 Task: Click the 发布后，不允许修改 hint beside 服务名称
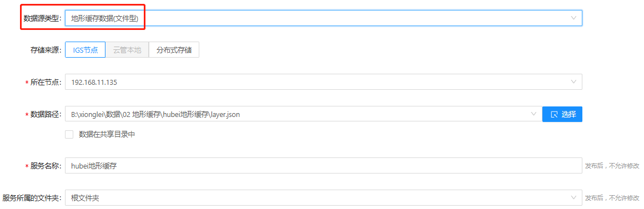pyautogui.click(x=612, y=166)
